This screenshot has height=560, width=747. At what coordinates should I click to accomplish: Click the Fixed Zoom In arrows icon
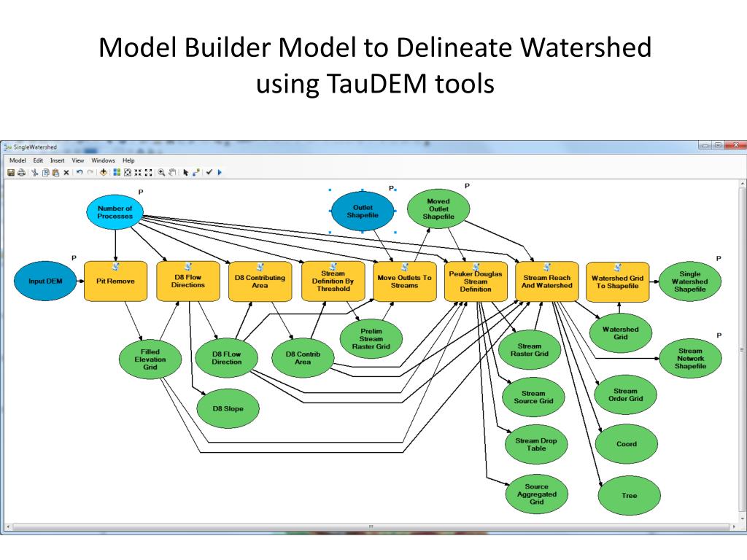click(x=138, y=172)
